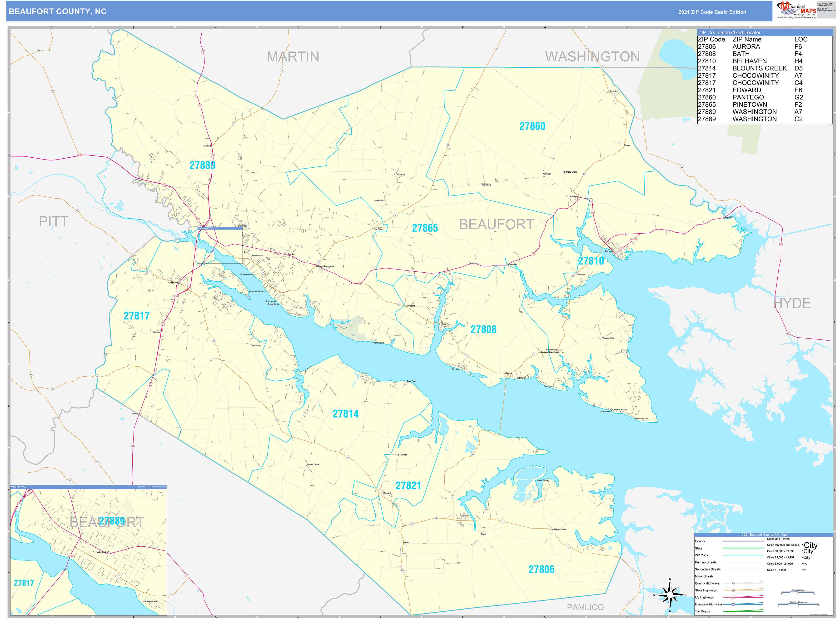Click the Blounts Creek town label
Viewport: 840px width, 619px height.
point(313,465)
